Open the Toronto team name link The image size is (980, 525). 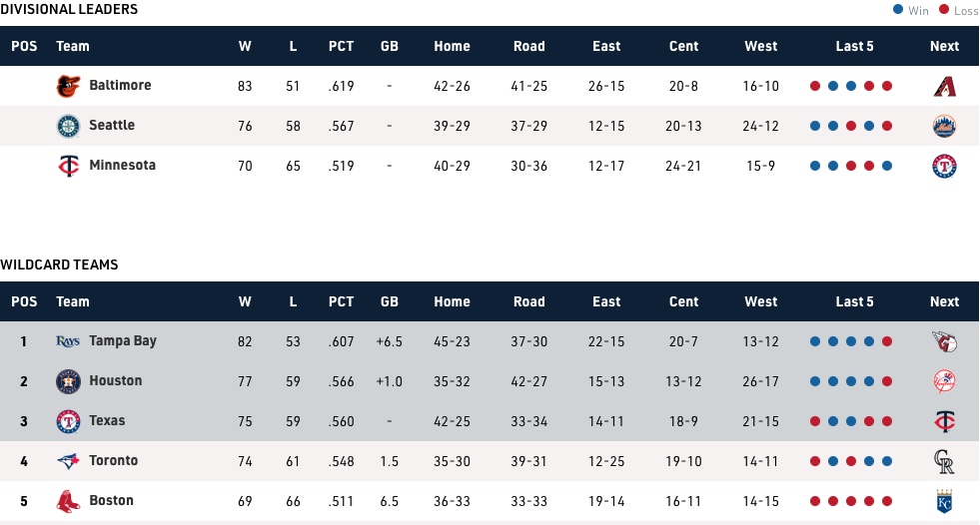113,461
